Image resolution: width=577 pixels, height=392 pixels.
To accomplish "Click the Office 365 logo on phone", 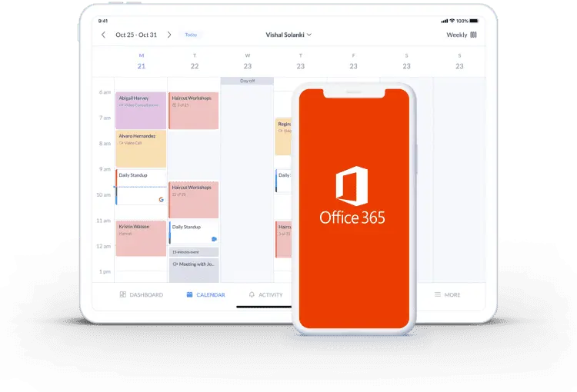I will coord(352,186).
